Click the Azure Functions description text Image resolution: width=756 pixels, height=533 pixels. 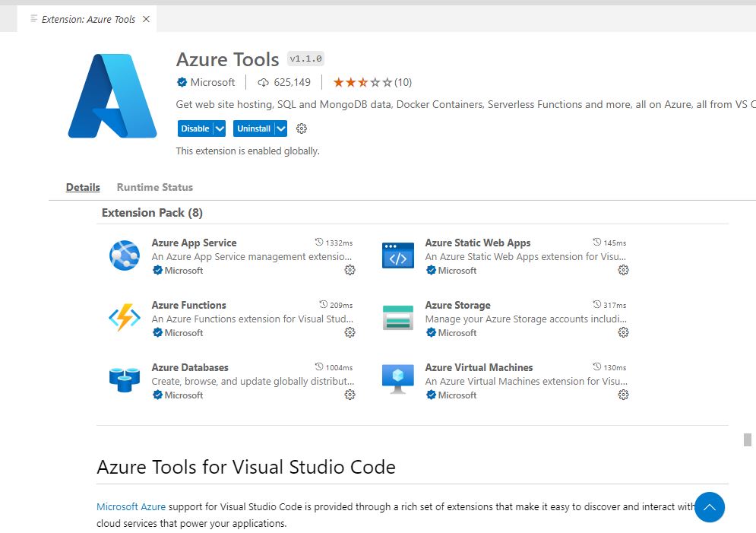tap(252, 319)
